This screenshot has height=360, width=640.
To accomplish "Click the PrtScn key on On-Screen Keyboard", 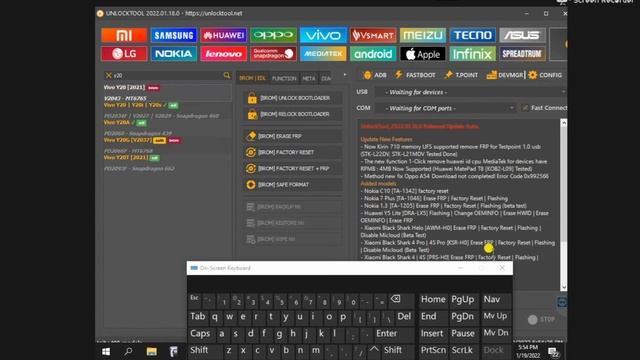I will pos(433,350).
